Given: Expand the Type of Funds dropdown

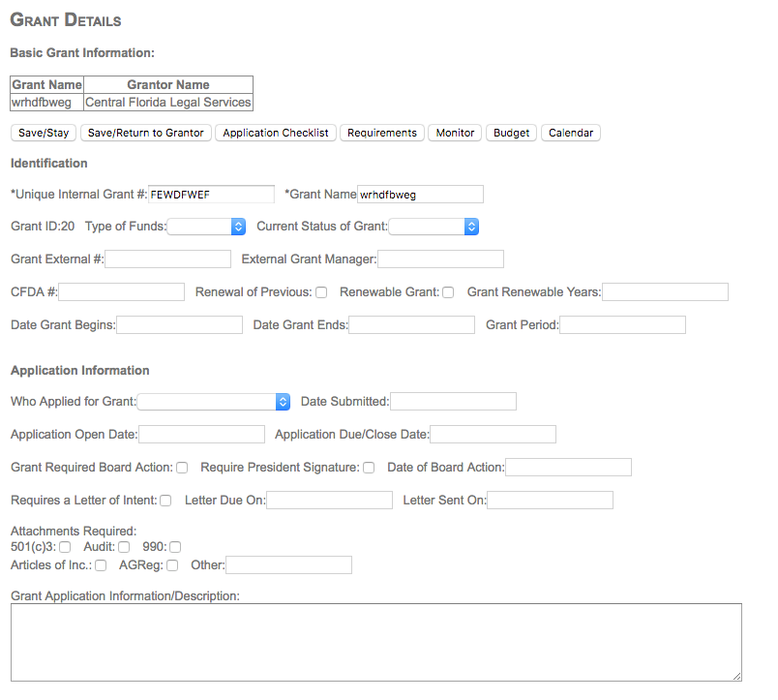Looking at the screenshot, I should (207, 227).
